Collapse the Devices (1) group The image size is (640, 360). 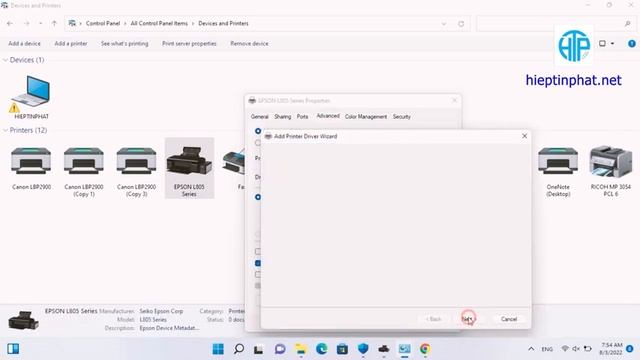tap(5, 60)
